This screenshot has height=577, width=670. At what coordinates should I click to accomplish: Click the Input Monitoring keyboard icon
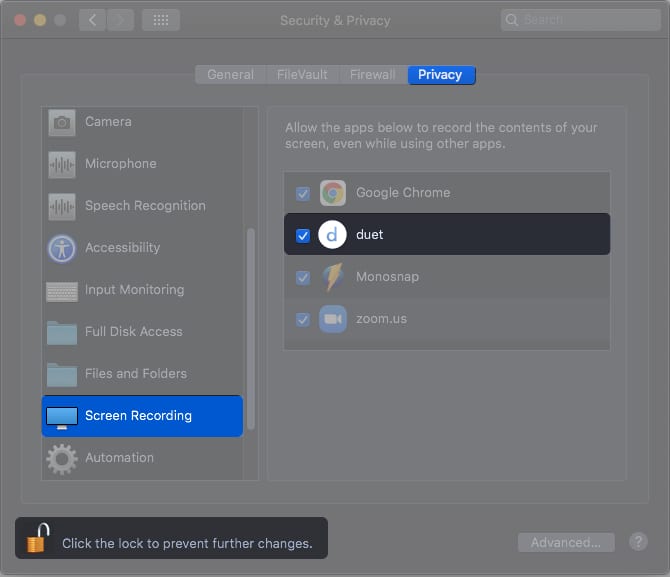pos(62,291)
